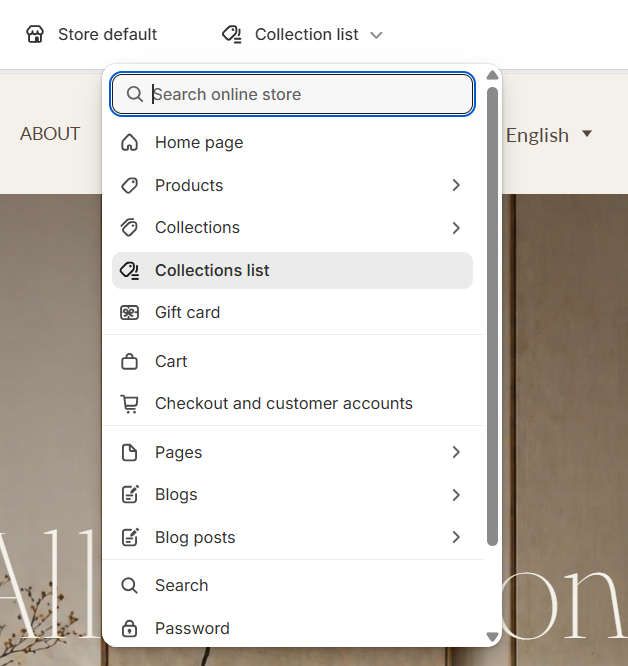Choose Products in template list
Screen dimensions: 628x666
pos(292,186)
